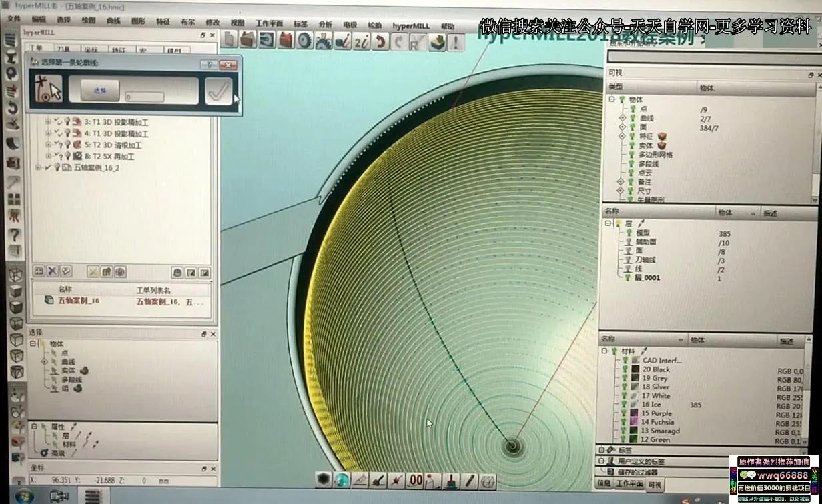Image resolution: width=822 pixels, height=504 pixels.
Task: Expand the 标签 section in right panel
Action: 602,451
